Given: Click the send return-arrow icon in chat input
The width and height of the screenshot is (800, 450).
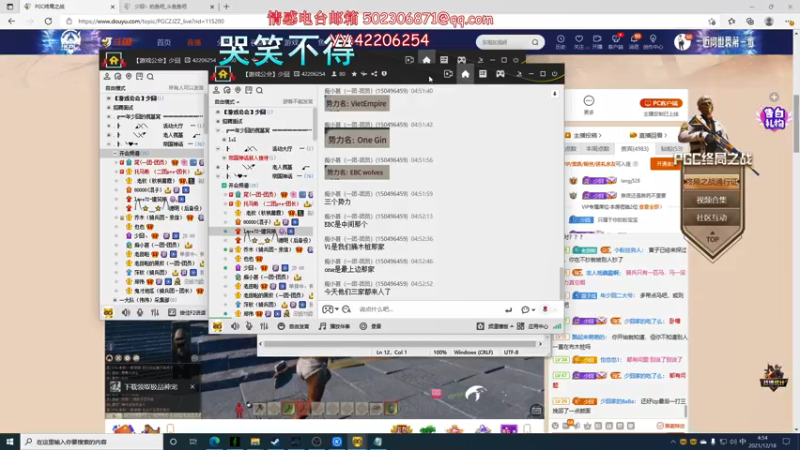Looking at the screenshot, I should 508,310.
